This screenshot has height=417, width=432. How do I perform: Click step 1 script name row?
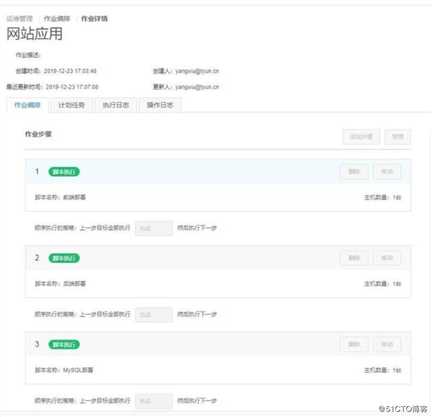pos(60,197)
